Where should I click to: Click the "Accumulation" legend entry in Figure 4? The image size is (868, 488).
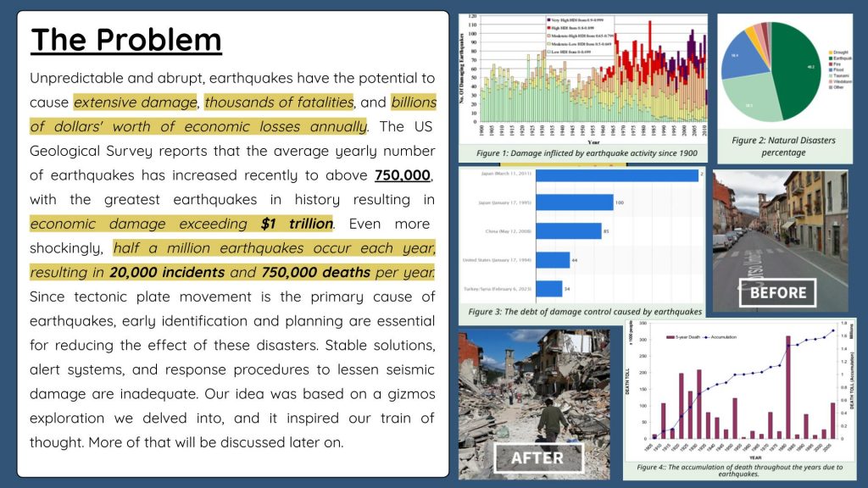tap(720, 337)
